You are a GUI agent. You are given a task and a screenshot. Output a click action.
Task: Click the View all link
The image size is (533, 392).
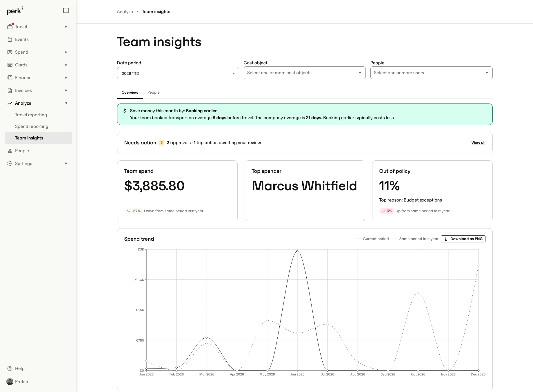[478, 143]
